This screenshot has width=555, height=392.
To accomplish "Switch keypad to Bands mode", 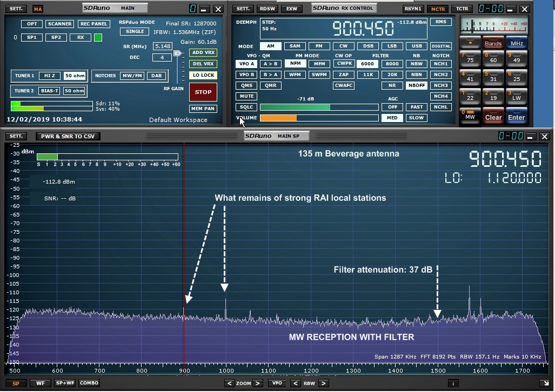I will 493,43.
